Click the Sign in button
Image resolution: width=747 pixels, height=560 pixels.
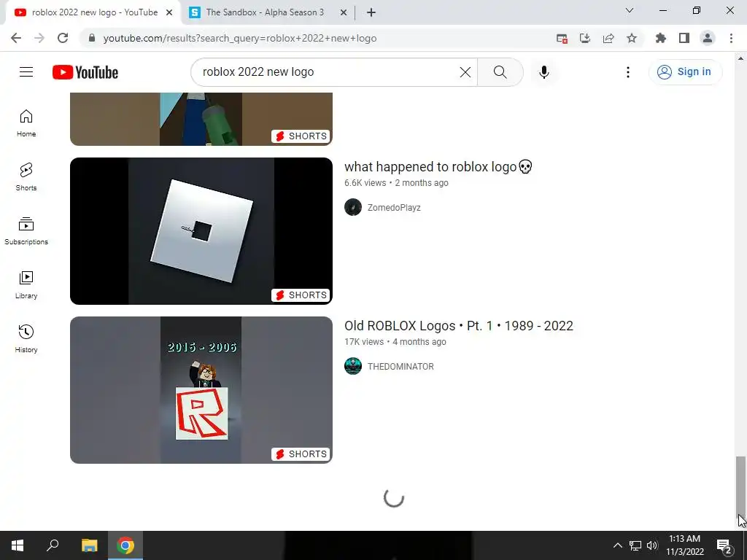685,72
